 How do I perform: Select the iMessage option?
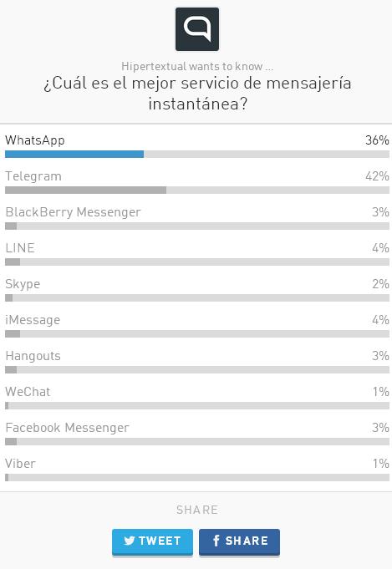tap(197, 326)
